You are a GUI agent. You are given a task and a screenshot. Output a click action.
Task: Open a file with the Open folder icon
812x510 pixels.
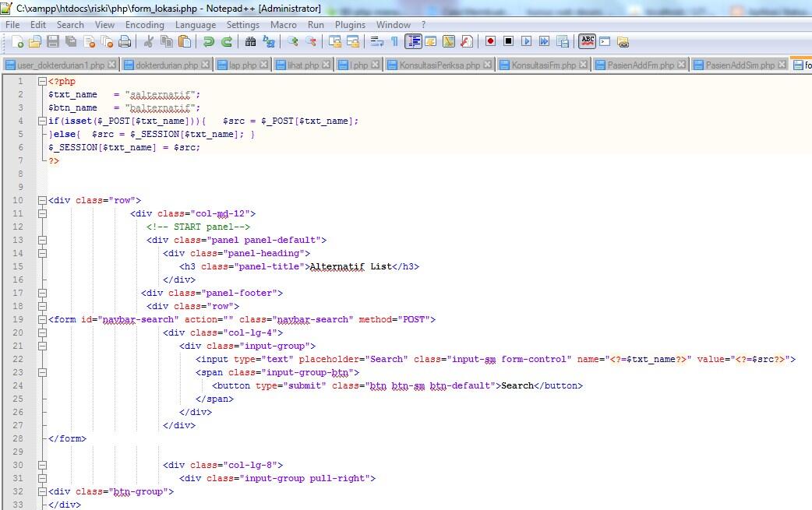point(35,42)
